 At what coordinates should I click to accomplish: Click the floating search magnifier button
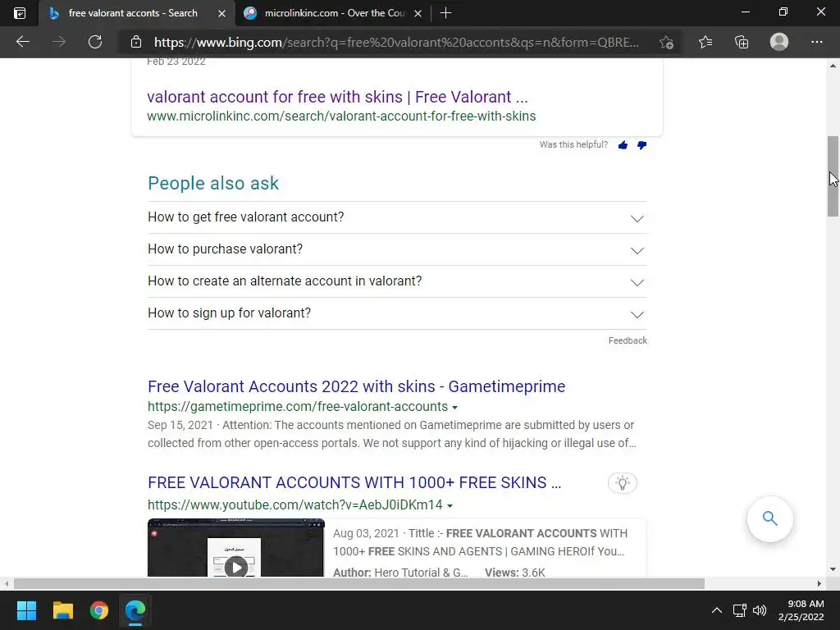tap(769, 518)
